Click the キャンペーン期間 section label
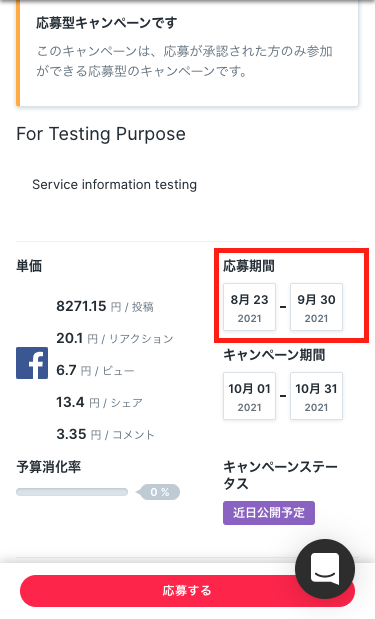 click(x=274, y=355)
